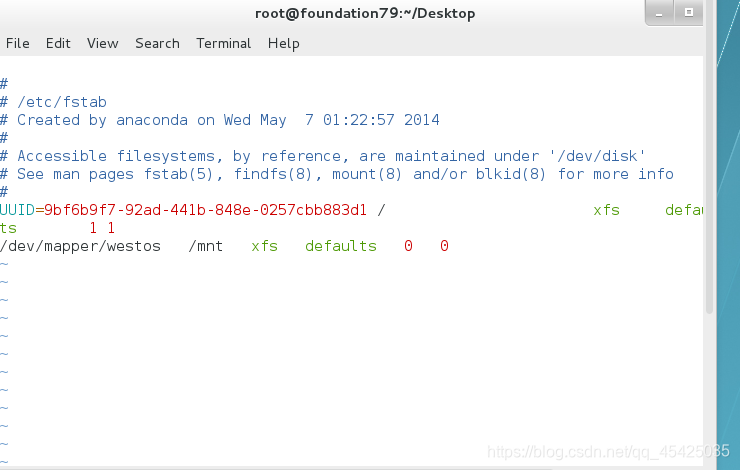Click the first '0' on westos line
Screen dimensions: 740x470
pos(408,246)
